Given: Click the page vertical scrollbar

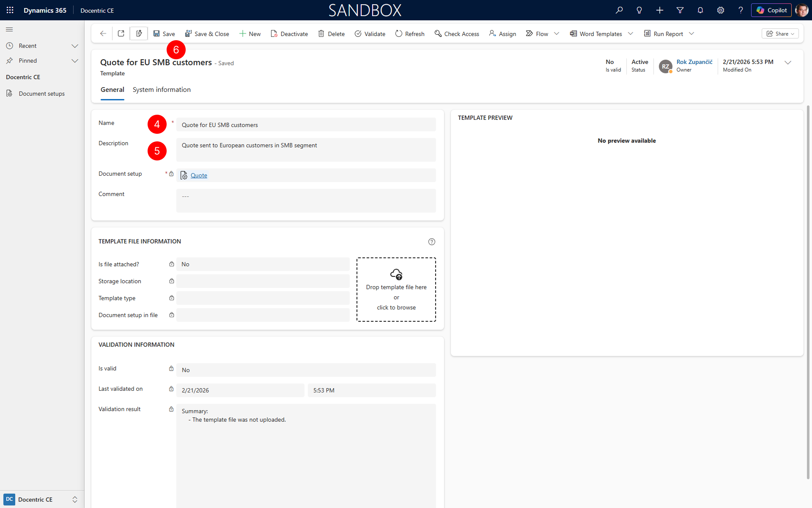Looking at the screenshot, I should tap(808, 292).
